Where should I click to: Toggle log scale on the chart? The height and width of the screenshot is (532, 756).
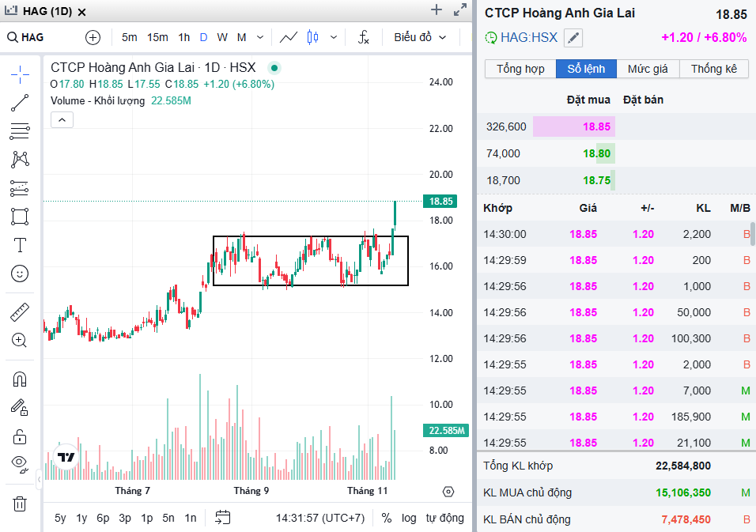coord(409,518)
